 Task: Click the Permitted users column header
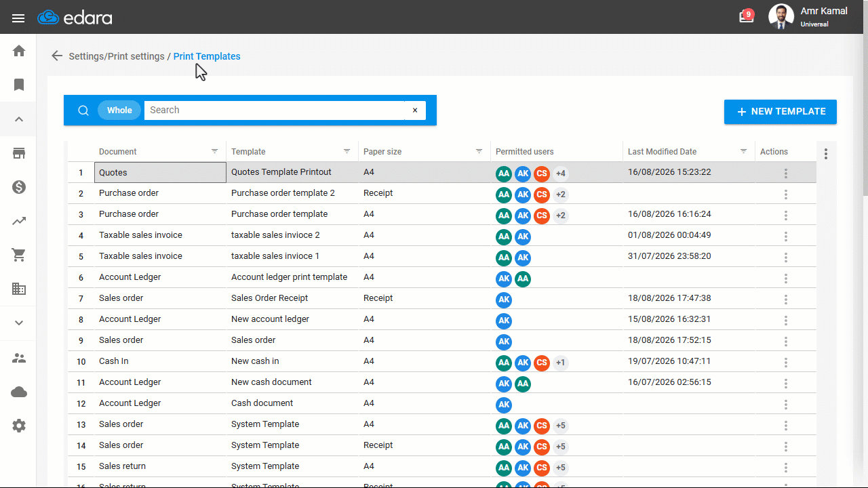(525, 152)
